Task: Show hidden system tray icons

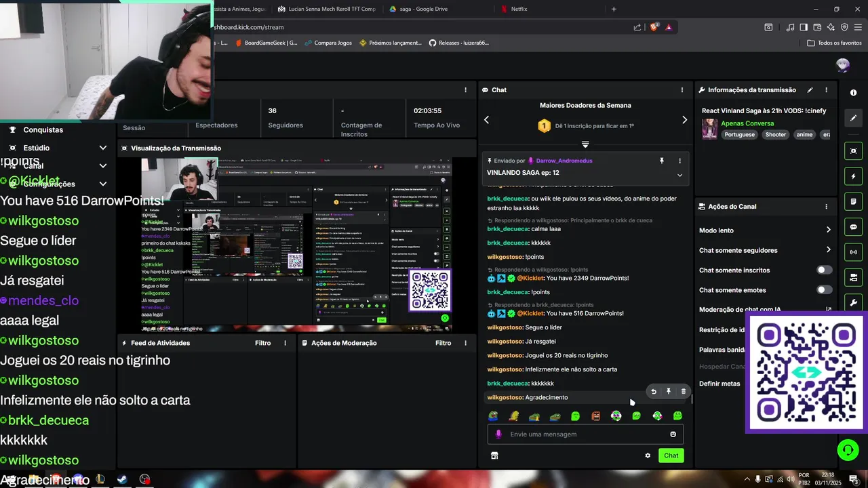Action: point(747,479)
